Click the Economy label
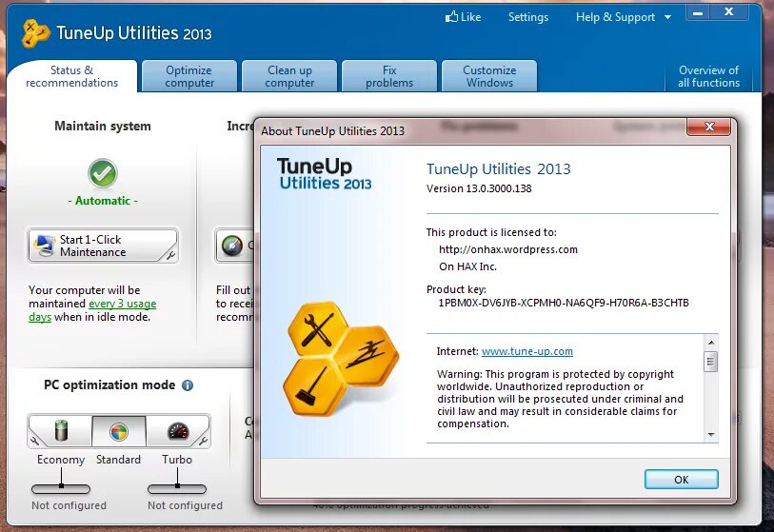Image resolution: width=774 pixels, height=532 pixels. 61,460
